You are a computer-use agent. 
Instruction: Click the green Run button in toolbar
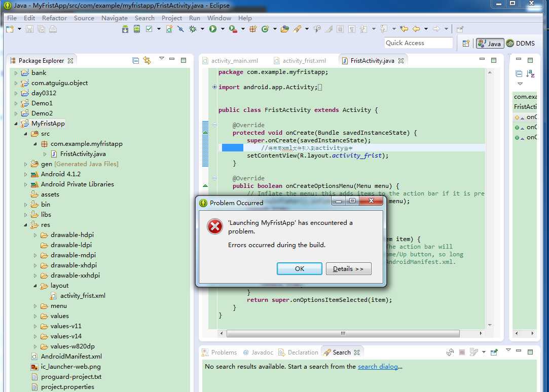[213, 29]
